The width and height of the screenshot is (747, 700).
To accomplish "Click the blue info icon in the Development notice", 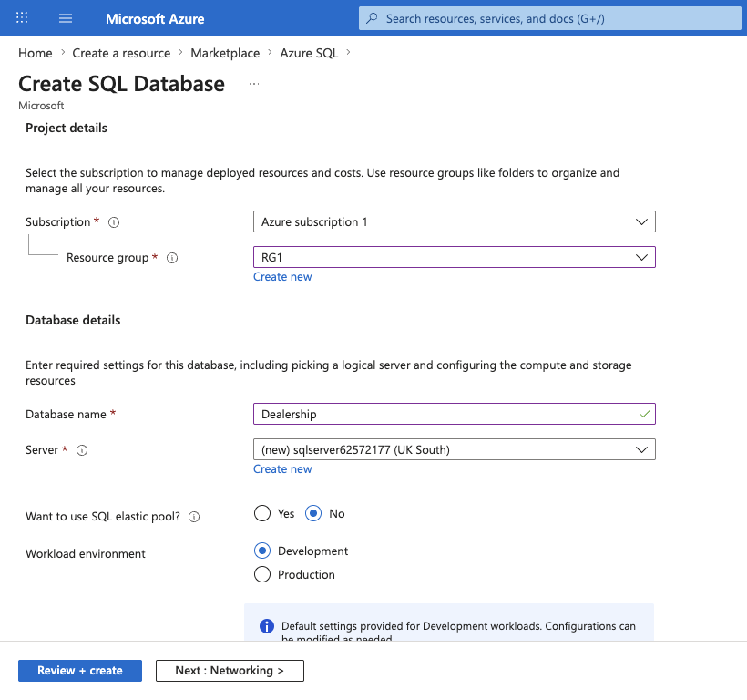I will pyautogui.click(x=267, y=626).
